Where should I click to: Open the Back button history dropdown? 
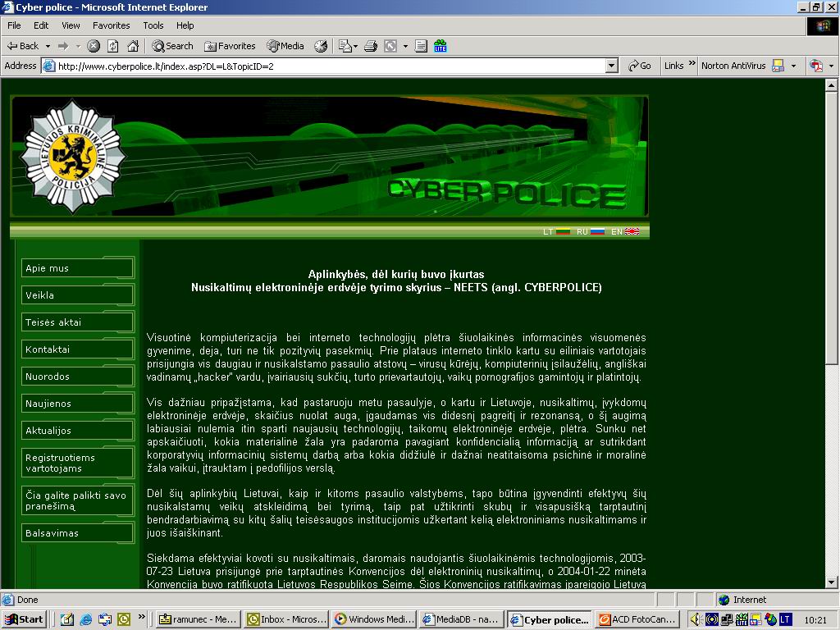(x=48, y=46)
